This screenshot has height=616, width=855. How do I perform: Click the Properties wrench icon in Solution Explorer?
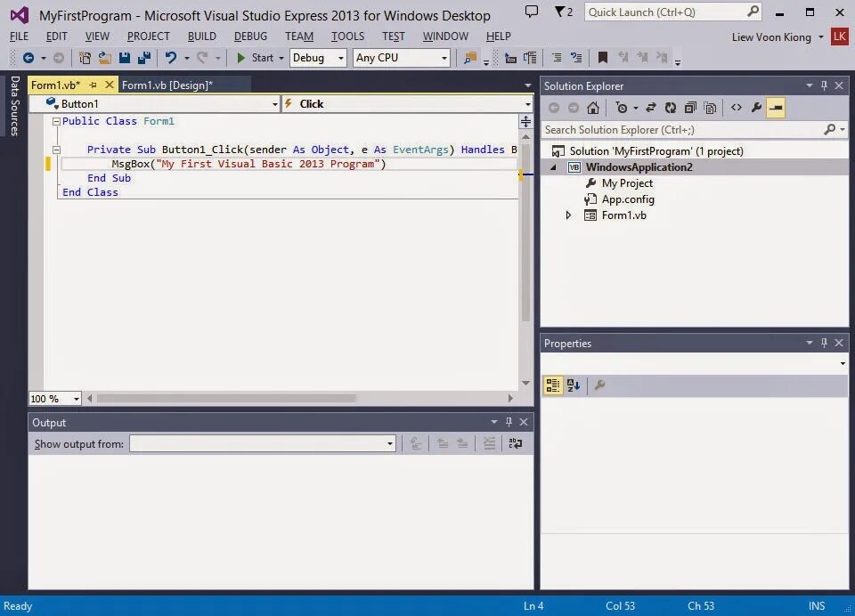756,108
